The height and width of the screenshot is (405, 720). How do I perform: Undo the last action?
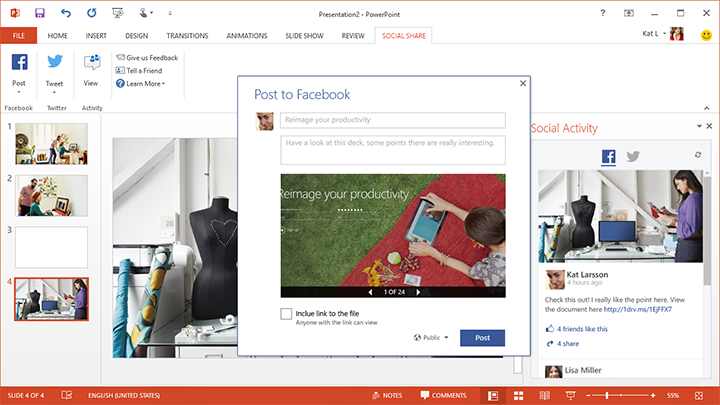66,13
